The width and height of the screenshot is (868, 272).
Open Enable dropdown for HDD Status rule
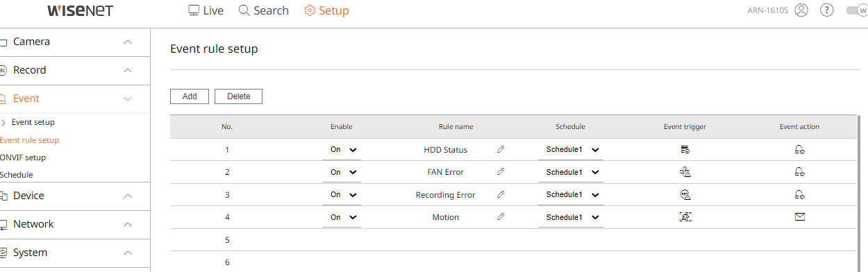pyautogui.click(x=342, y=149)
